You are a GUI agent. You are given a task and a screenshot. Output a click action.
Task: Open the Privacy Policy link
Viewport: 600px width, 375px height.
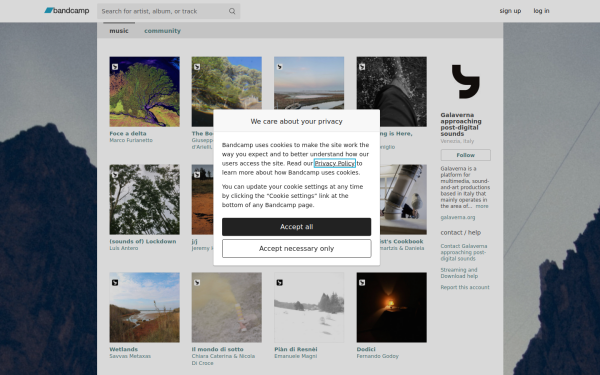point(334,163)
